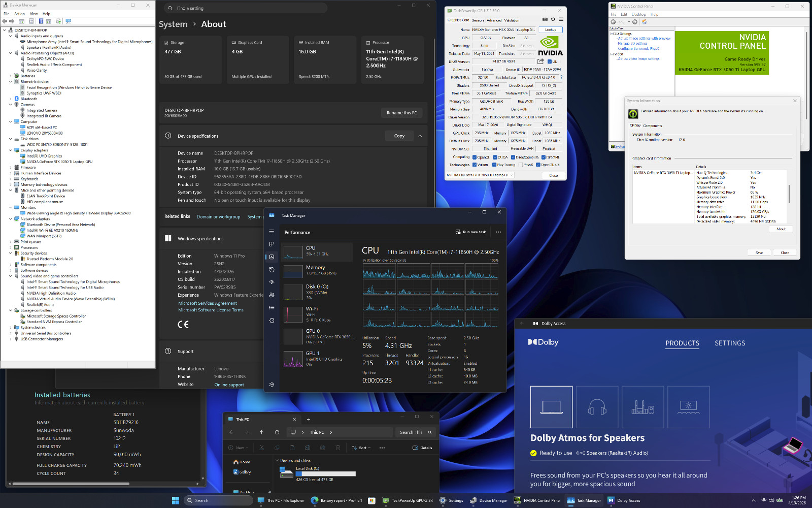Select Dolby laptop speakers product tile

552,407
